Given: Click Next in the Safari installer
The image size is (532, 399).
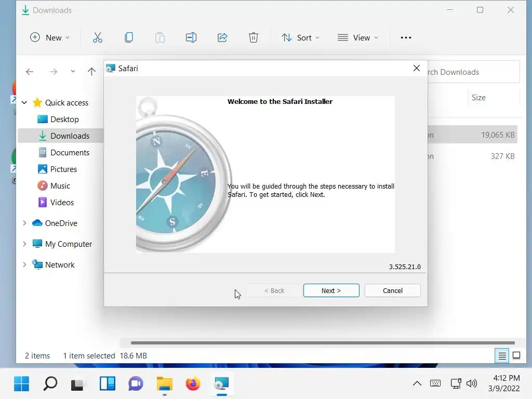Looking at the screenshot, I should point(331,290).
